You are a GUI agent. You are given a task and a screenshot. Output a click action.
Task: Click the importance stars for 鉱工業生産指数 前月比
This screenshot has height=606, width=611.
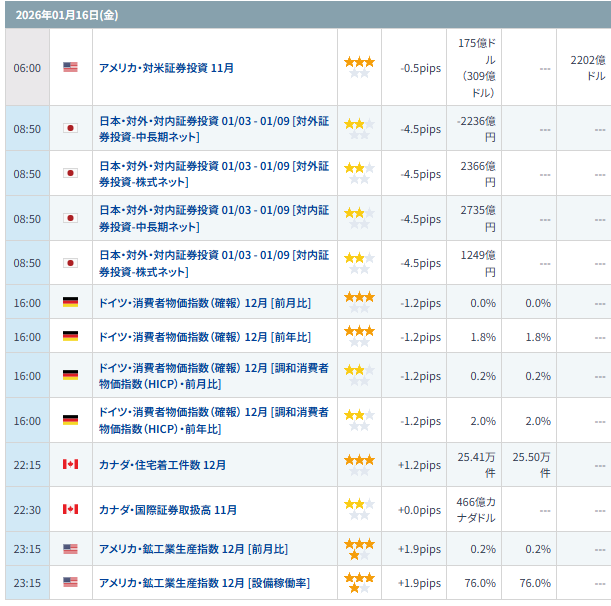point(359,548)
